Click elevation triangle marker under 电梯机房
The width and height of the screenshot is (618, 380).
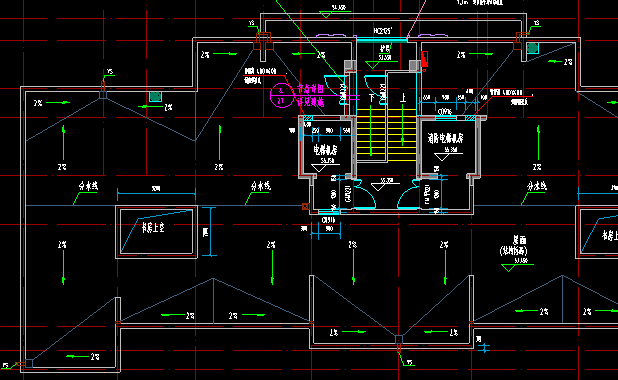[x=318, y=168]
